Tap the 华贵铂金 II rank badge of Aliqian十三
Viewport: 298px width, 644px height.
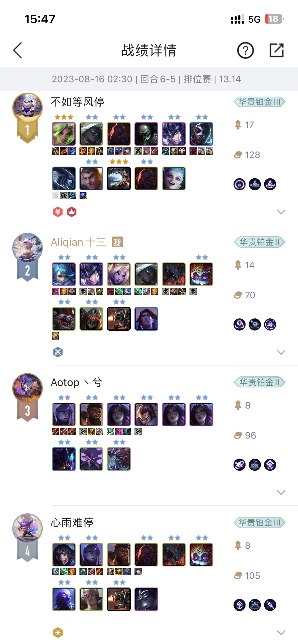[259, 242]
